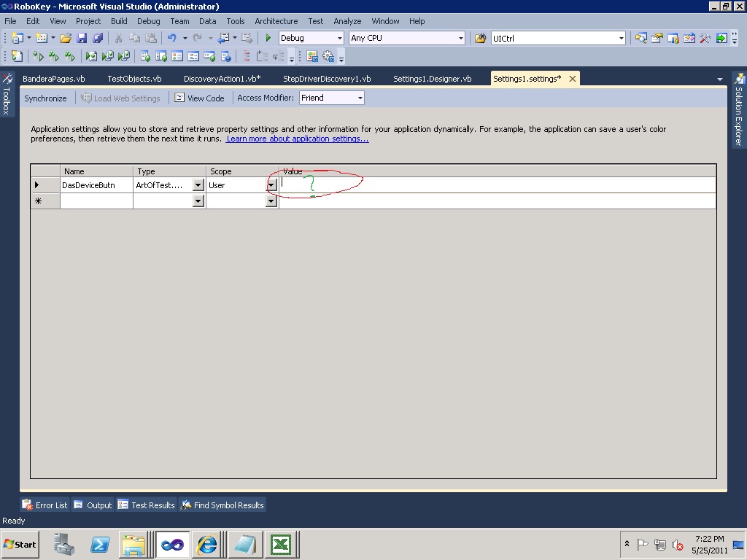The width and height of the screenshot is (747, 560).
Task: Open the Error List panel tab
Action: (x=45, y=505)
